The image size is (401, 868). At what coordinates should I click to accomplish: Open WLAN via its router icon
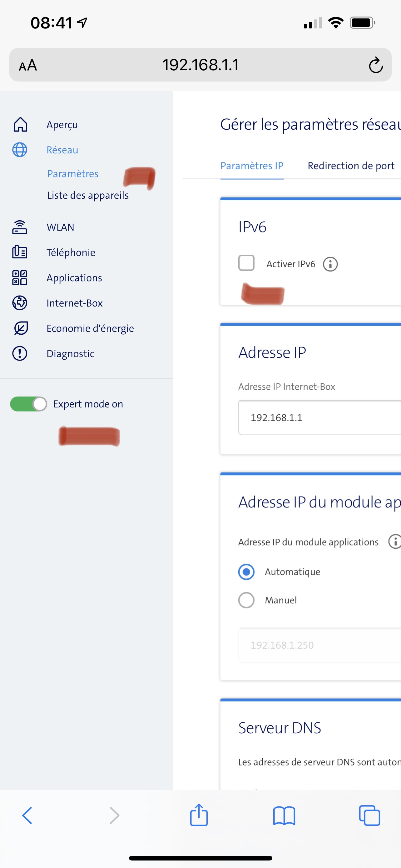point(20,227)
